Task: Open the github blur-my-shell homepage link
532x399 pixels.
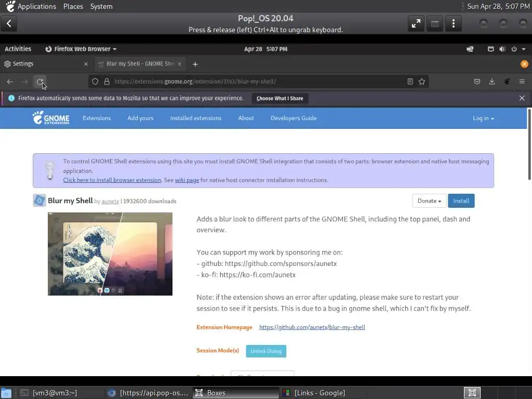Action: 312,327
